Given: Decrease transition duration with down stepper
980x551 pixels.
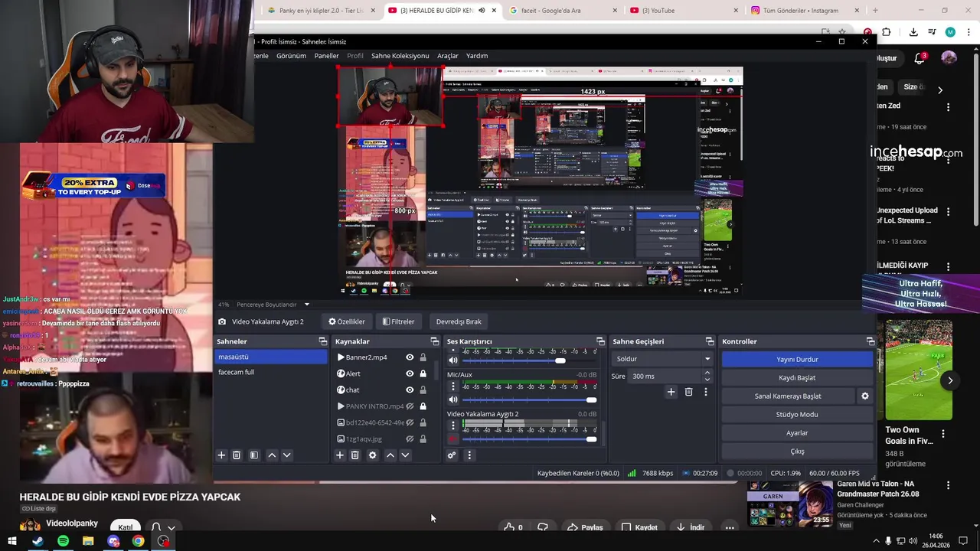Looking at the screenshot, I should tap(707, 380).
